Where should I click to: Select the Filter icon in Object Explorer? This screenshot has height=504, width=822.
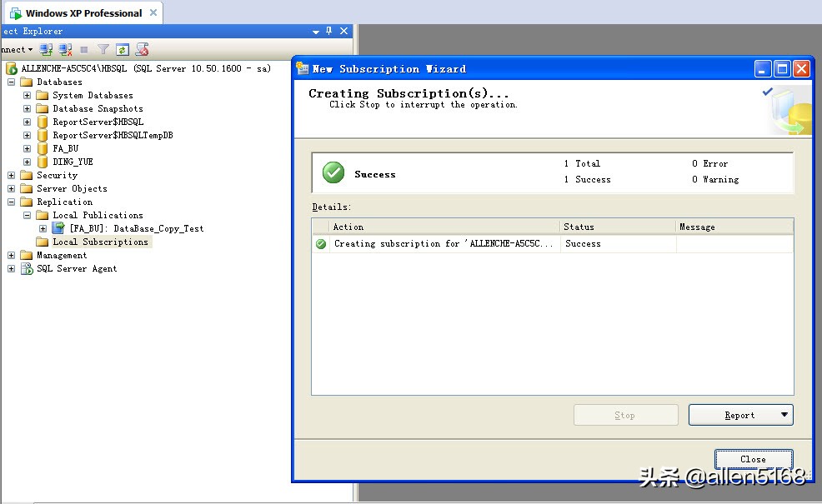(x=102, y=49)
